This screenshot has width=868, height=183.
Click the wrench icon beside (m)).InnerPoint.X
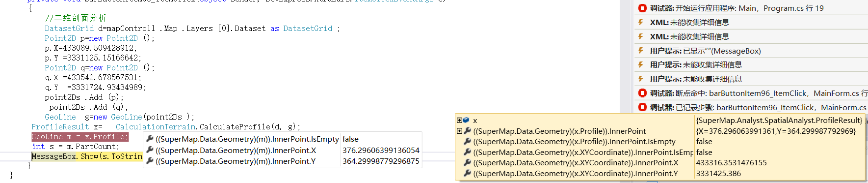(150, 150)
